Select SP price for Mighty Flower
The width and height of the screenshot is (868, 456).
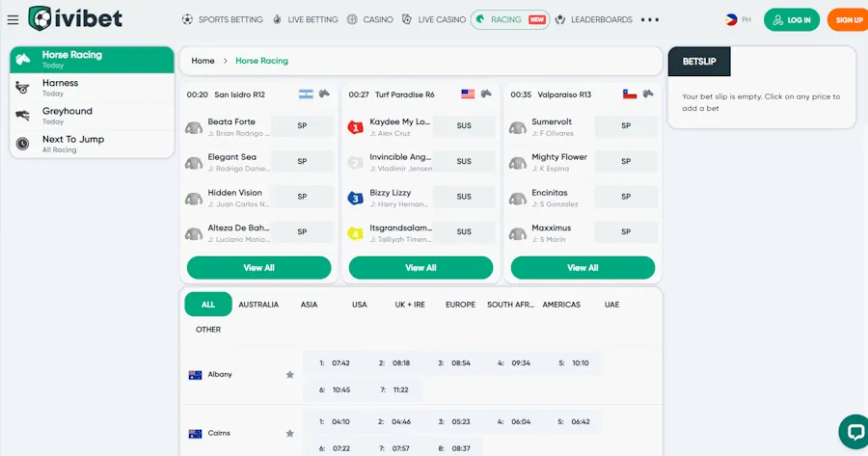626,162
